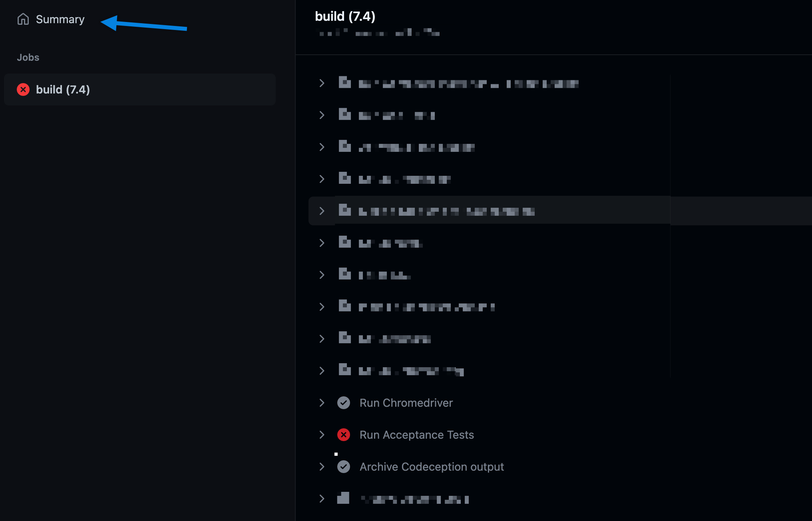812x521 pixels.
Task: Expand the highlighted fifth step chevron
Action: pyautogui.click(x=322, y=211)
